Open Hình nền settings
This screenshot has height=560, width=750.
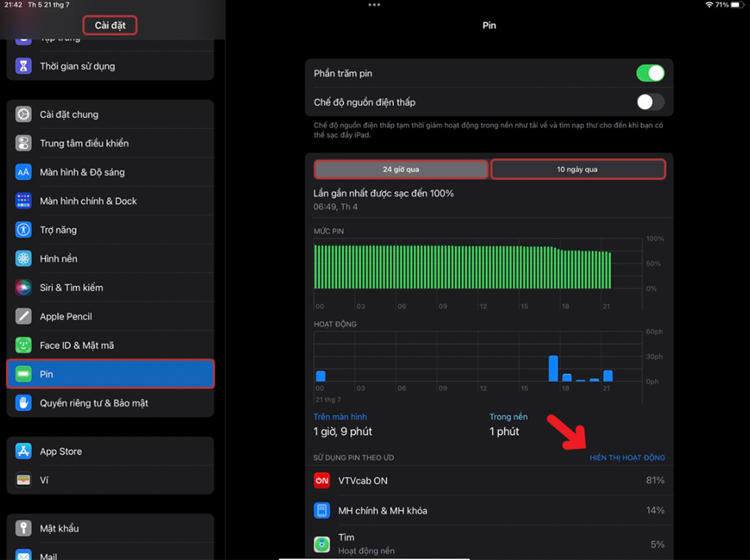click(x=110, y=258)
